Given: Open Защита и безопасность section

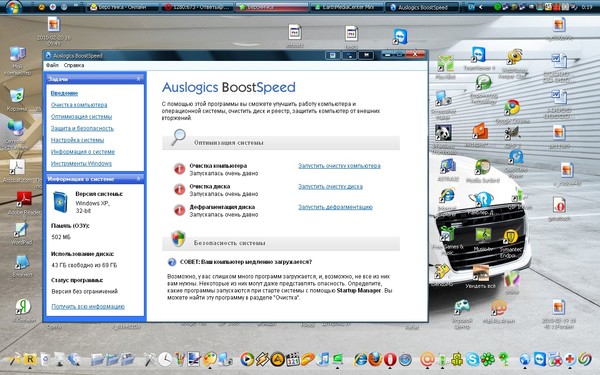Looking at the screenshot, I should 82,128.
